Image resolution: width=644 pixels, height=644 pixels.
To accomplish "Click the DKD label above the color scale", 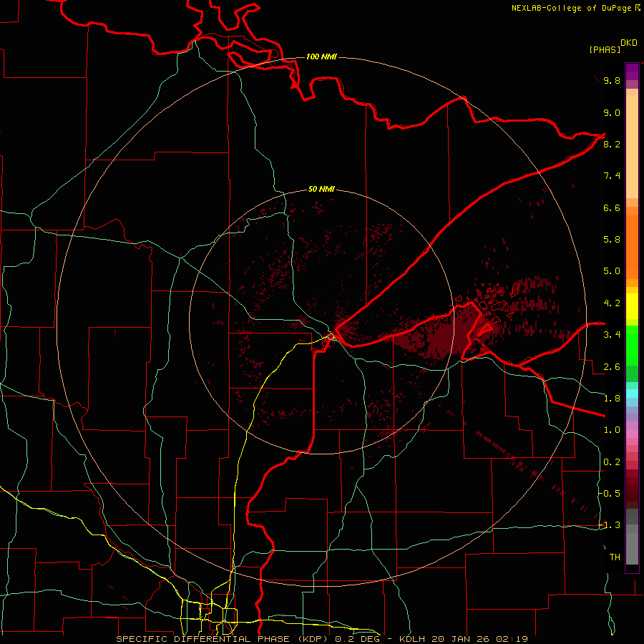I will coord(629,43).
